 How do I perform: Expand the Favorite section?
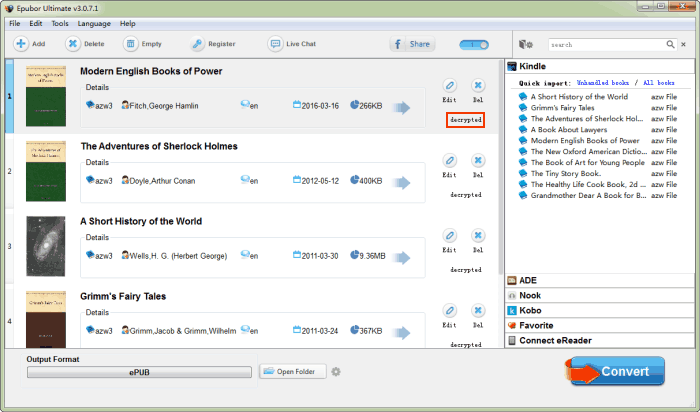[x=600, y=325]
